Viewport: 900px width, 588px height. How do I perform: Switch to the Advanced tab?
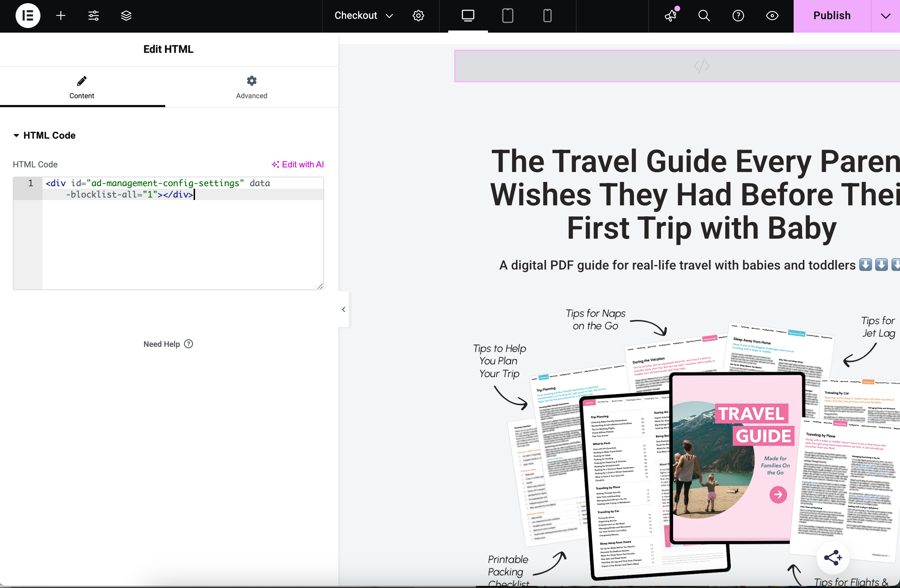click(x=251, y=87)
